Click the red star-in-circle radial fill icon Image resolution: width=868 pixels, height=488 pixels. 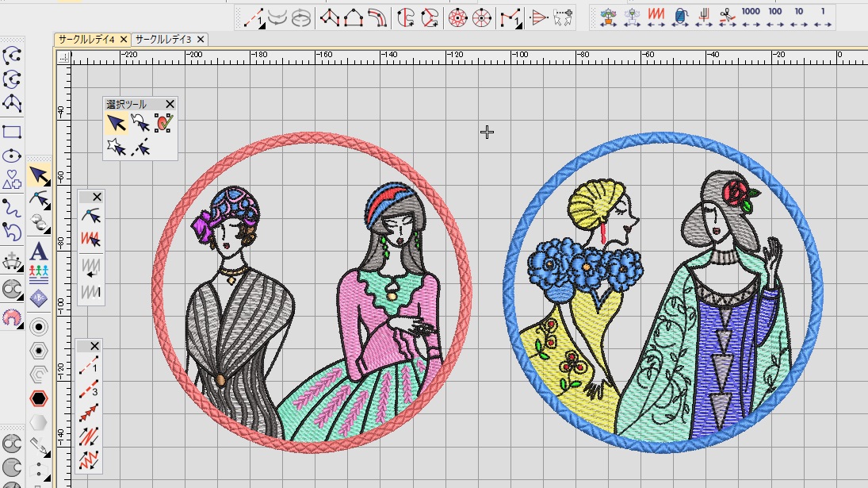(458, 17)
